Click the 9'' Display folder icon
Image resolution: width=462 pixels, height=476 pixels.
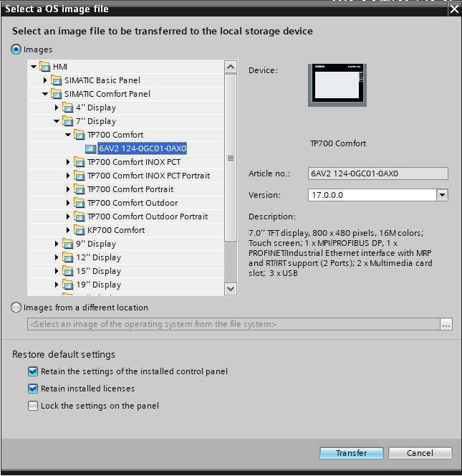click(x=68, y=244)
